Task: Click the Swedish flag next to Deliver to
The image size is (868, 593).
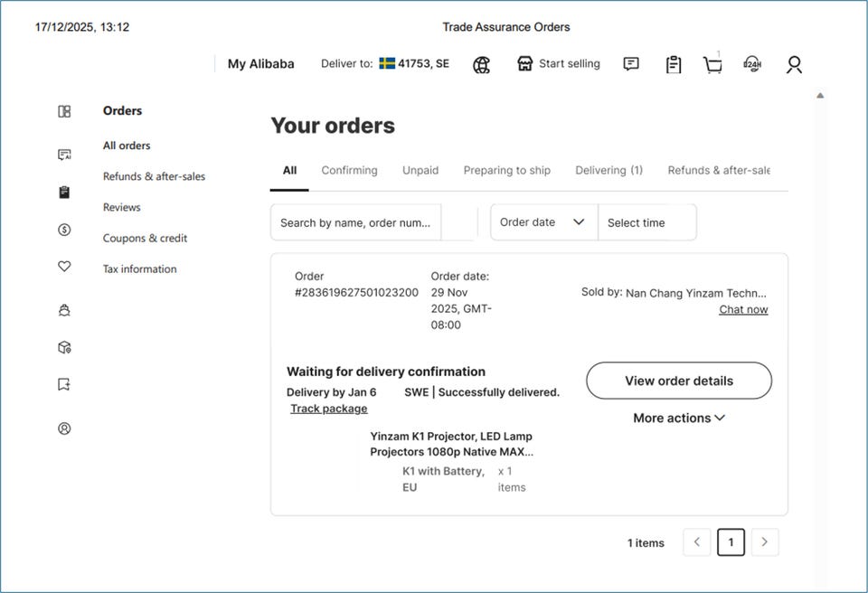Action: click(x=387, y=63)
